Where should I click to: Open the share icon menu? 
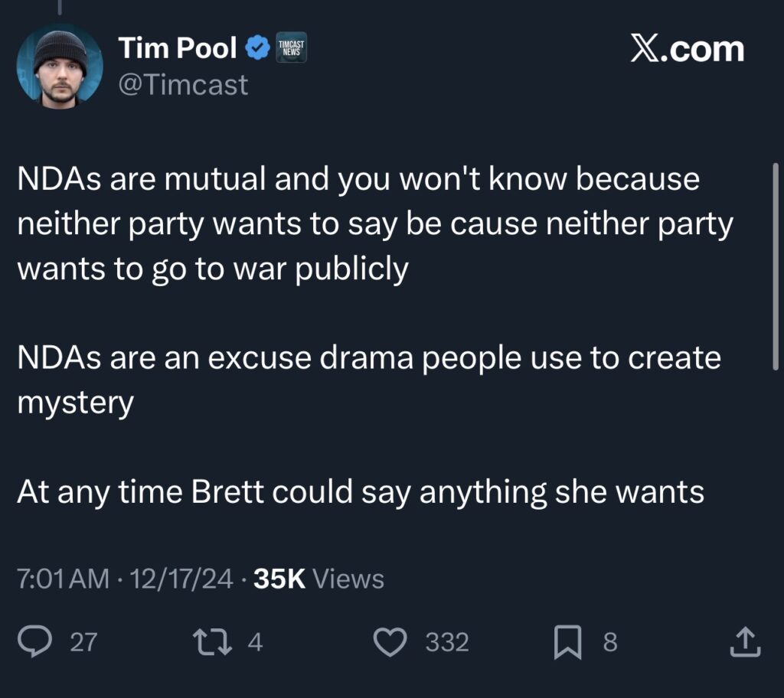coord(744,641)
